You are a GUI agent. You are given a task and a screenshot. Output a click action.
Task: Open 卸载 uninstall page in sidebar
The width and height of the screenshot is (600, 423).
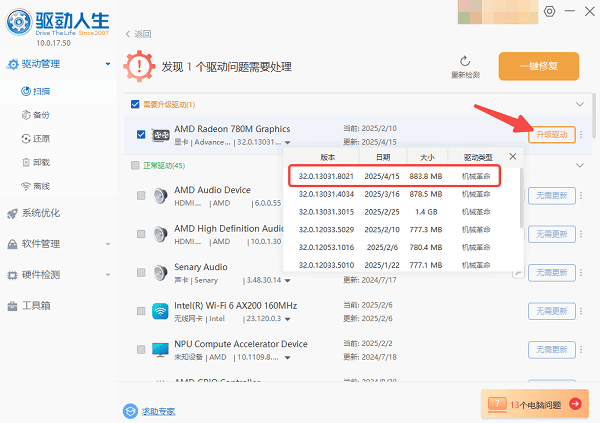click(x=41, y=162)
